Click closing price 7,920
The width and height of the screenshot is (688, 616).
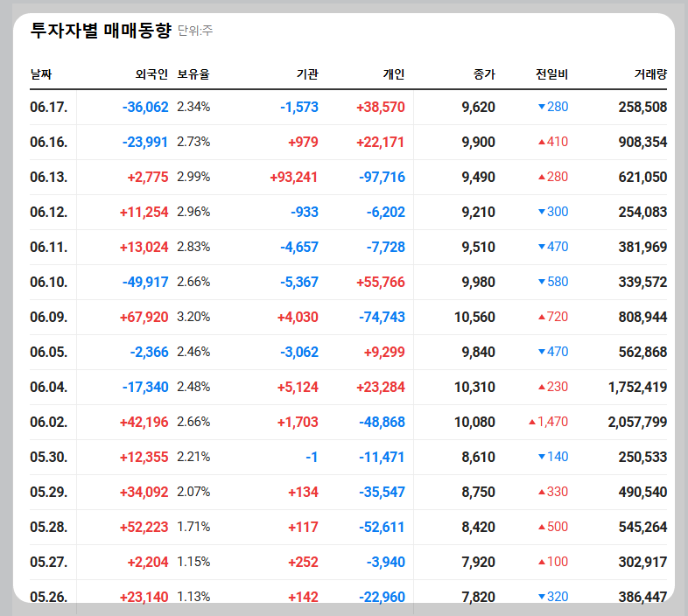[x=478, y=563]
